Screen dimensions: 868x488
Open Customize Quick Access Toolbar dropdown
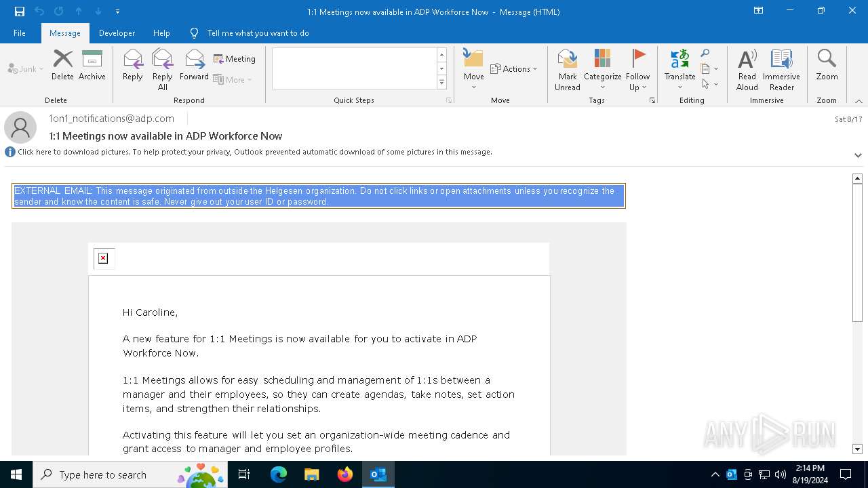click(118, 12)
